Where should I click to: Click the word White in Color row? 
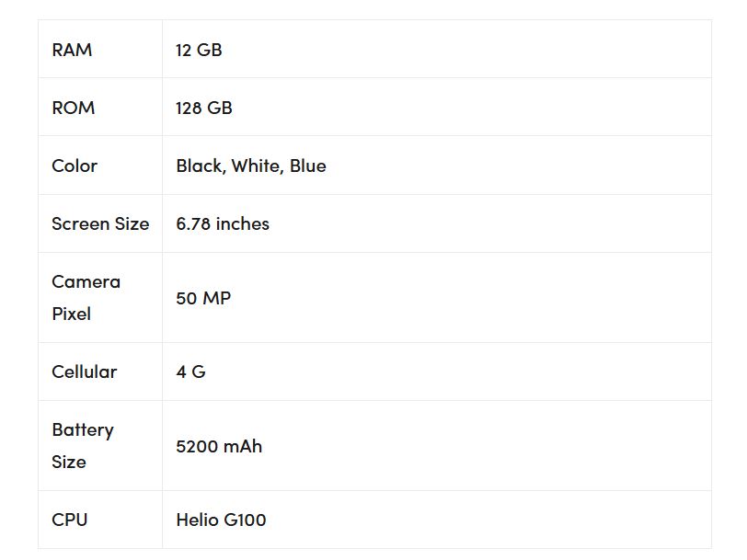(x=257, y=166)
